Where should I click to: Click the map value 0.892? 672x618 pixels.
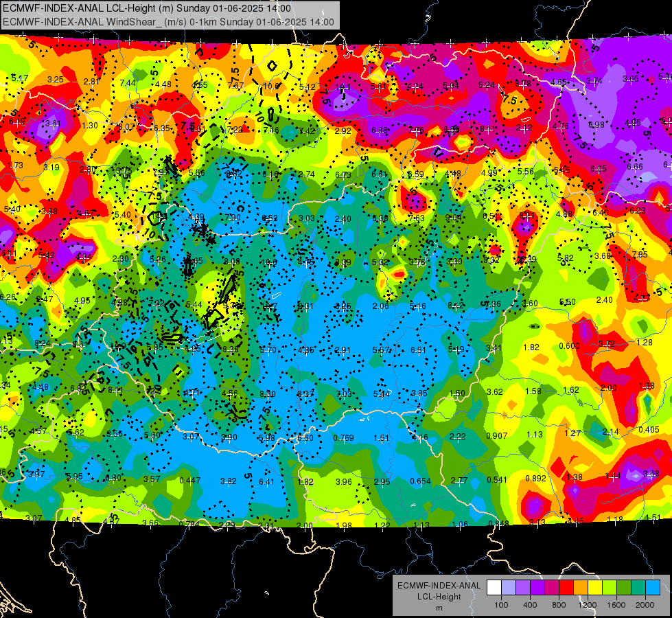pyautogui.click(x=535, y=478)
